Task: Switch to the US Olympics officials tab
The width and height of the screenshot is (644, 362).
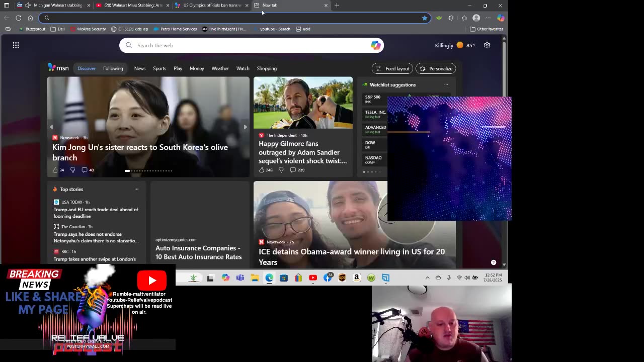Action: point(212,5)
